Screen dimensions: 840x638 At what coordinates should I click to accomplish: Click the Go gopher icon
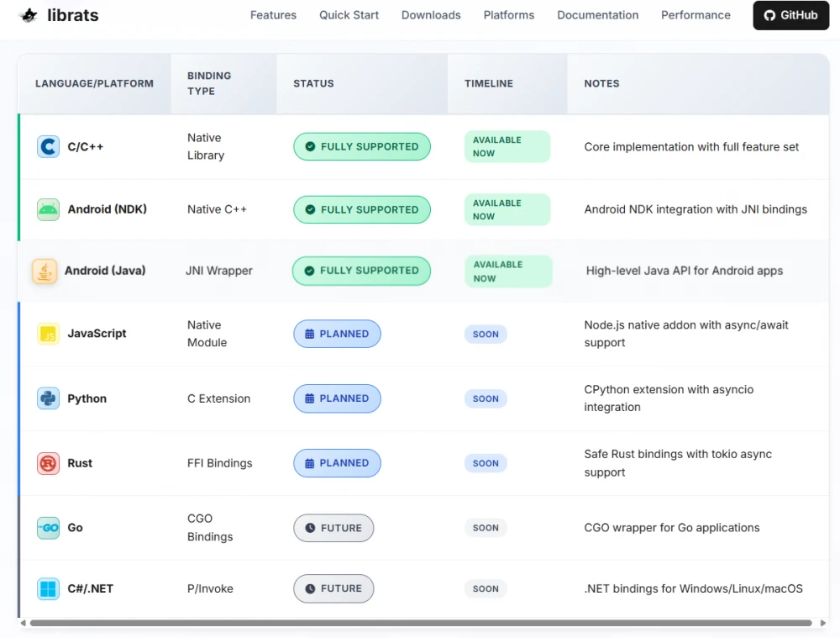tap(48, 528)
